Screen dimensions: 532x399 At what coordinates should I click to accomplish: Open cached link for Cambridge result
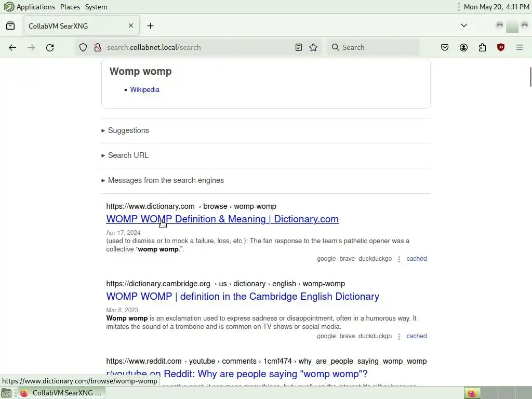point(417,336)
